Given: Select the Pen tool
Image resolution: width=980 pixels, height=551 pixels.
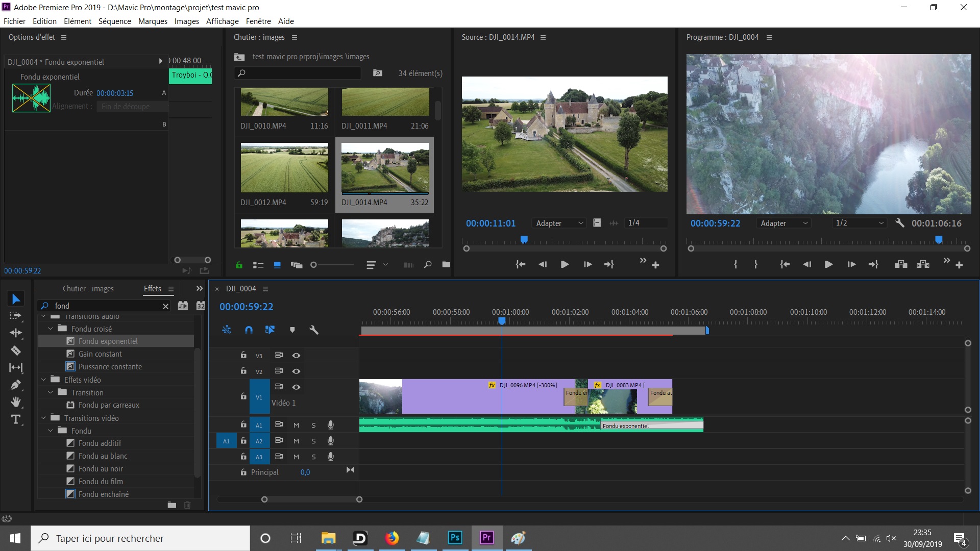Looking at the screenshot, I should point(16,385).
